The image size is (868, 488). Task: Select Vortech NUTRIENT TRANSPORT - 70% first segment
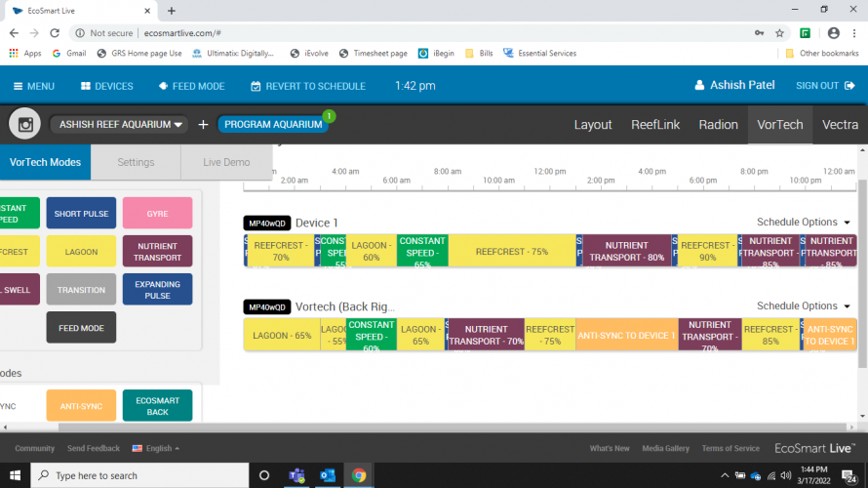[486, 335]
